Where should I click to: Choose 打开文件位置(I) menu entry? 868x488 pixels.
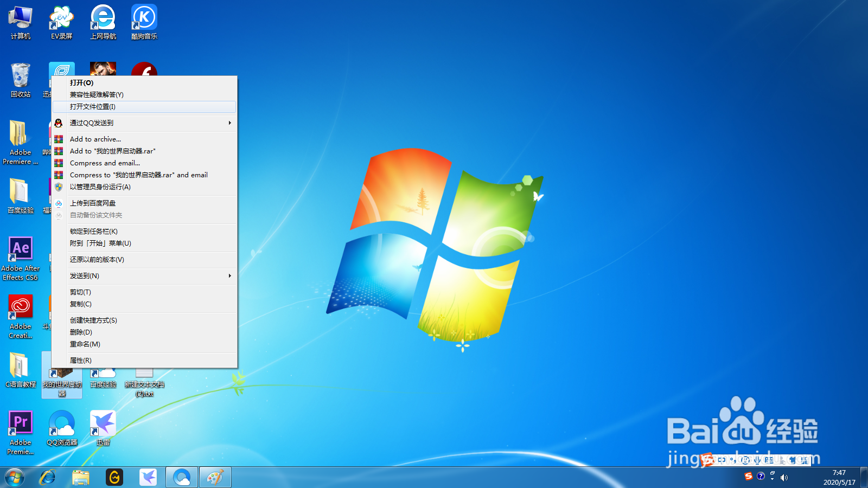point(144,107)
